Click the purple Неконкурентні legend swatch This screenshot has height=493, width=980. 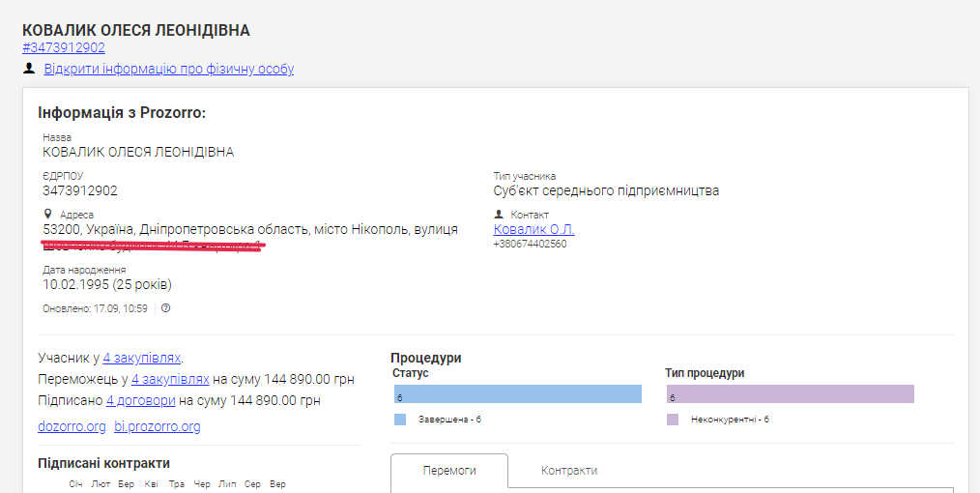[x=673, y=420]
